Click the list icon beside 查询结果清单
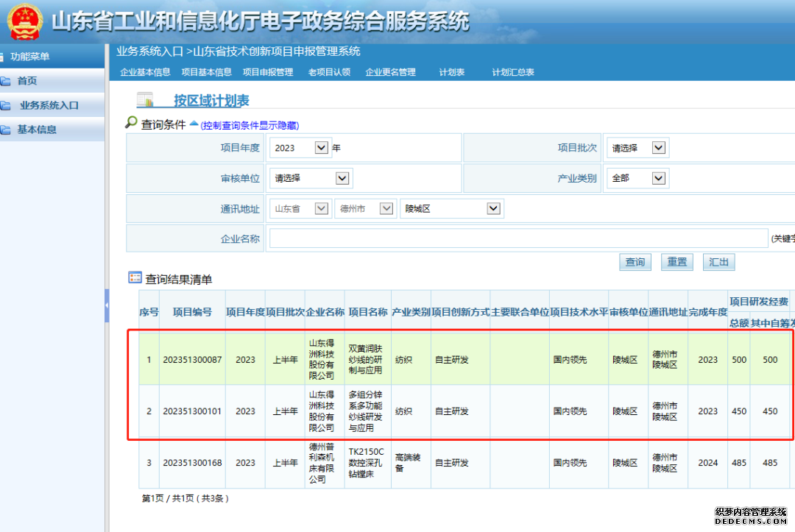The image size is (795, 532). click(x=135, y=277)
